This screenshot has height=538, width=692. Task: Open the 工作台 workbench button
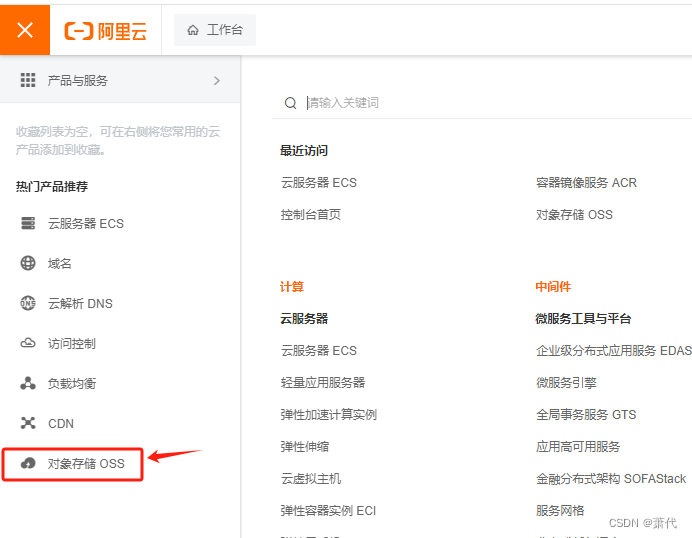coord(215,30)
